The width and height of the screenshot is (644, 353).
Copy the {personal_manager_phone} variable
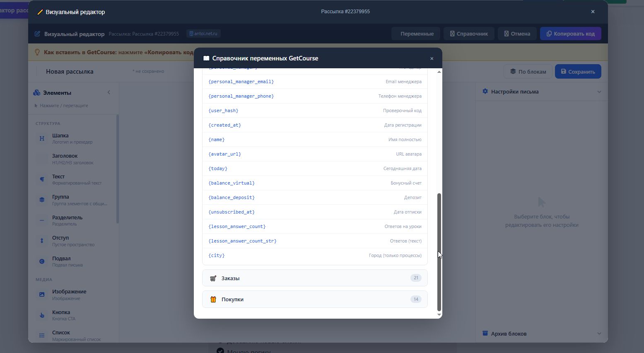pos(315,96)
